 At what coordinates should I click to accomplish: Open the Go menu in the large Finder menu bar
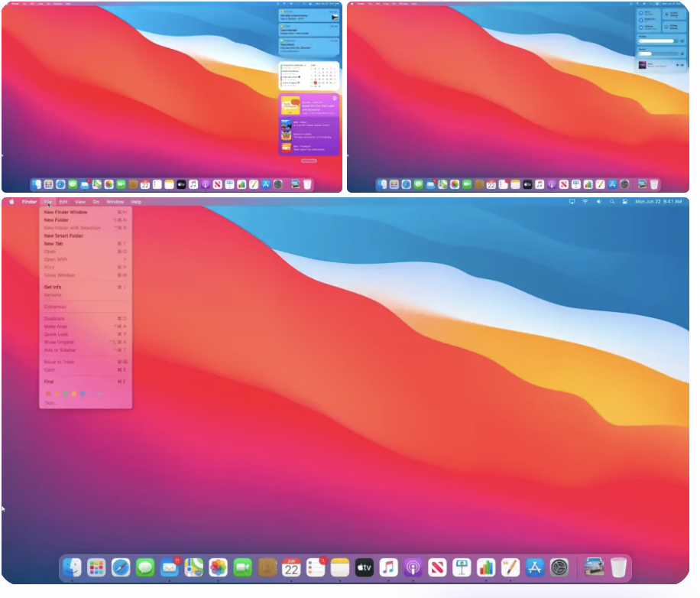pos(96,202)
